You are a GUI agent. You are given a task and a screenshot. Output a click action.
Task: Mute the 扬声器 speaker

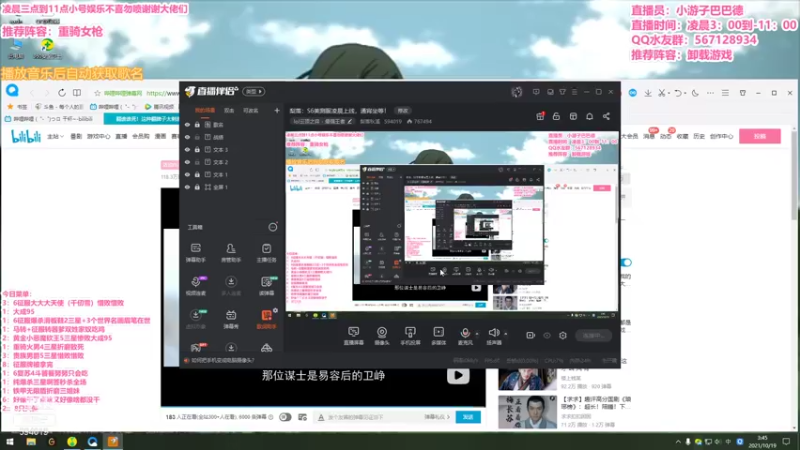[493, 336]
